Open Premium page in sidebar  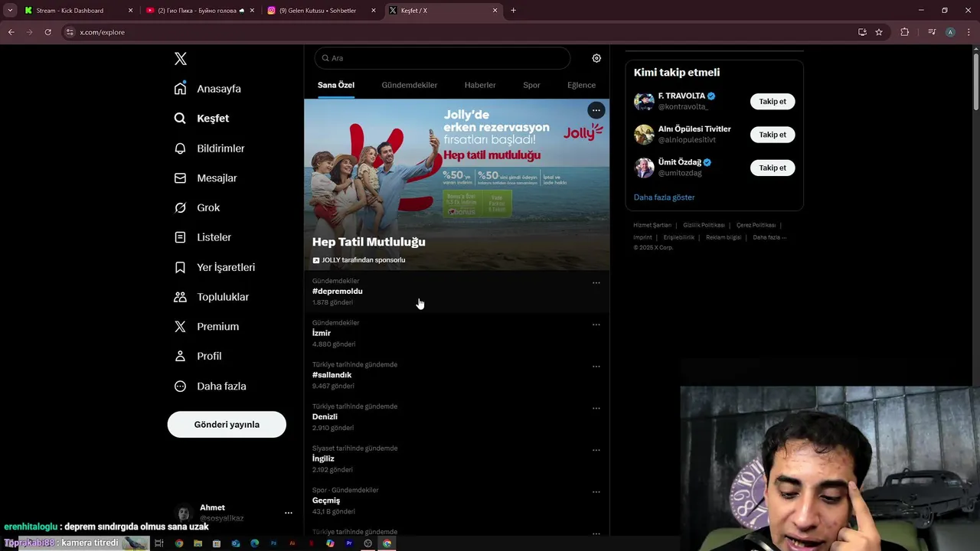click(207, 327)
